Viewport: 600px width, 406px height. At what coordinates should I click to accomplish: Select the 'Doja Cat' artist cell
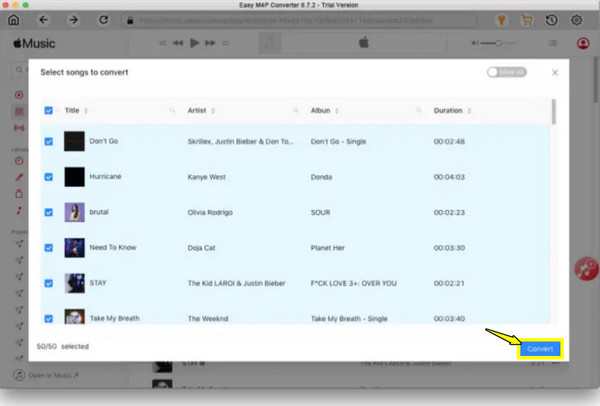coord(201,248)
